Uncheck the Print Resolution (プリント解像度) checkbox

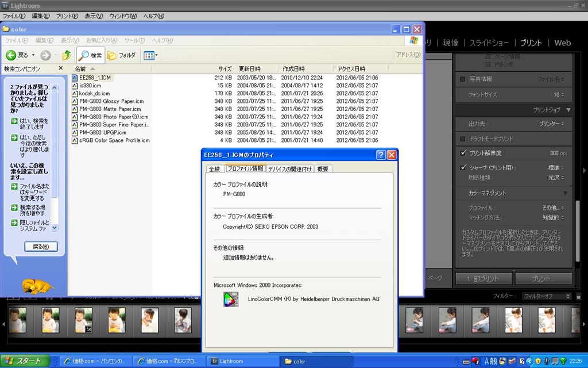(x=463, y=153)
